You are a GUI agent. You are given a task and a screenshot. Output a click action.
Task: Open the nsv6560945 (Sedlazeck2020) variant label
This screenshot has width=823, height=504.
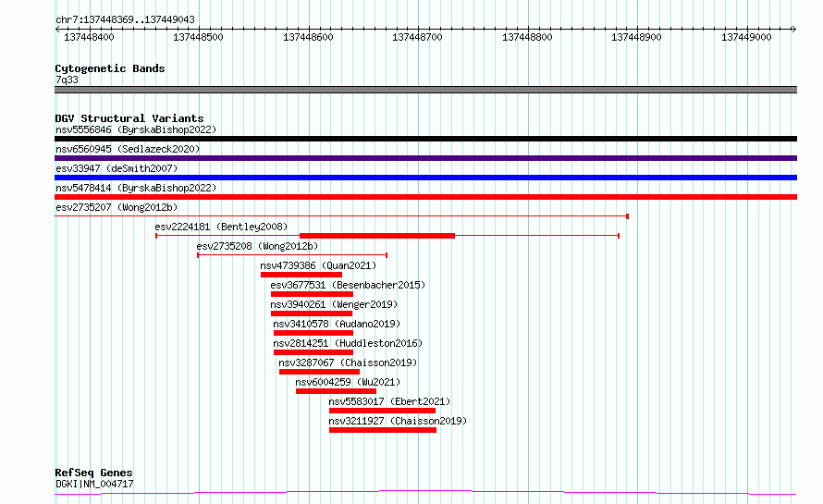[x=128, y=149]
